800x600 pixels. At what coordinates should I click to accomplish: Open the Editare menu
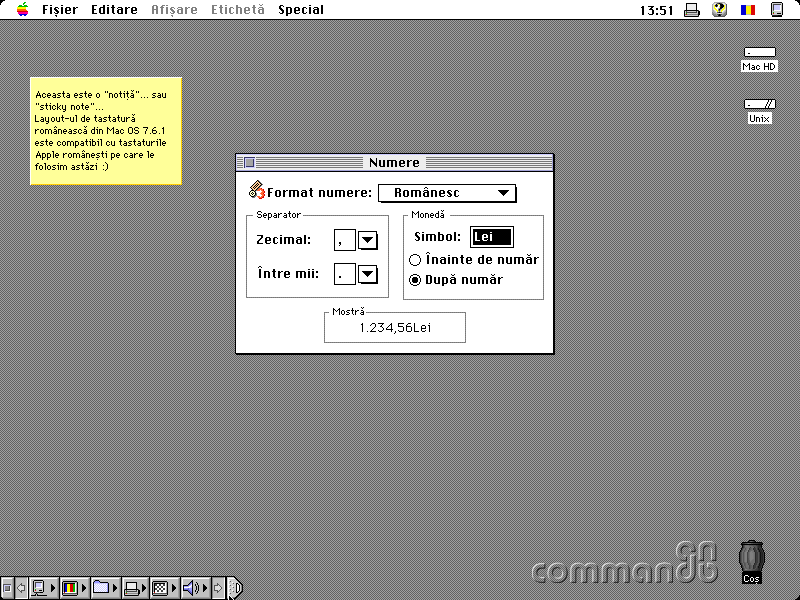(x=114, y=10)
